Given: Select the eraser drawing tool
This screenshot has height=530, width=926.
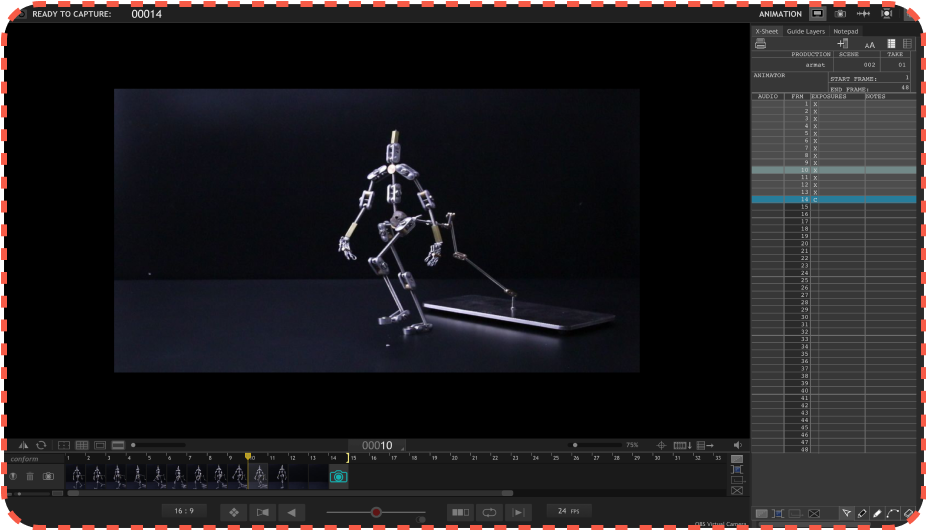Looking at the screenshot, I should click(908, 513).
